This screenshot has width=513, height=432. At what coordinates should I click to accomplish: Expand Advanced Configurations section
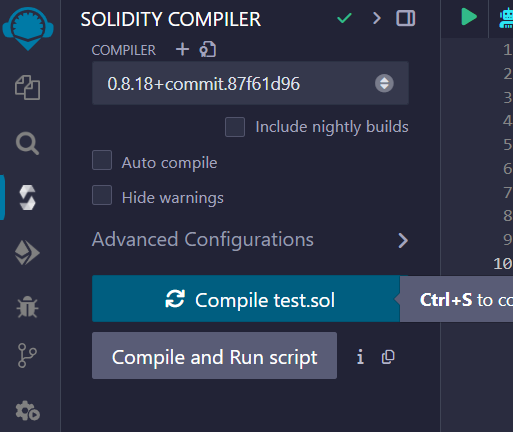tap(250, 240)
